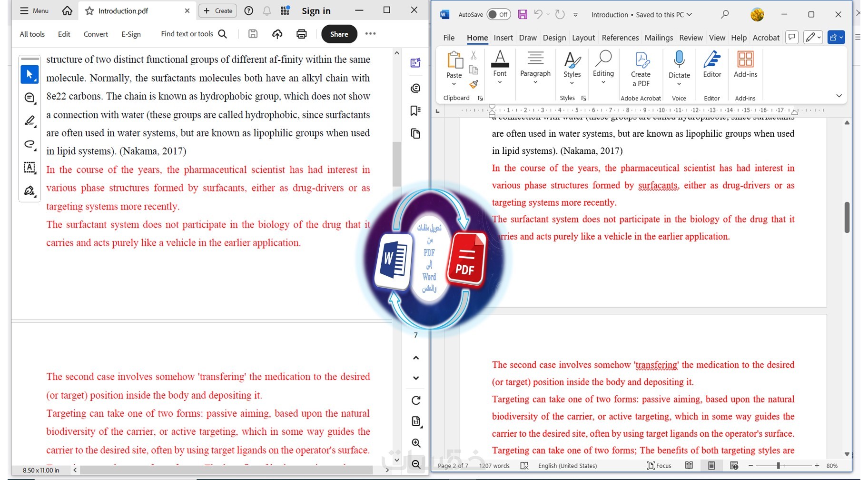Viewport: 868px width, 480px height.
Task: Open Customize Quick Access Toolbar dropdown
Action: click(575, 15)
